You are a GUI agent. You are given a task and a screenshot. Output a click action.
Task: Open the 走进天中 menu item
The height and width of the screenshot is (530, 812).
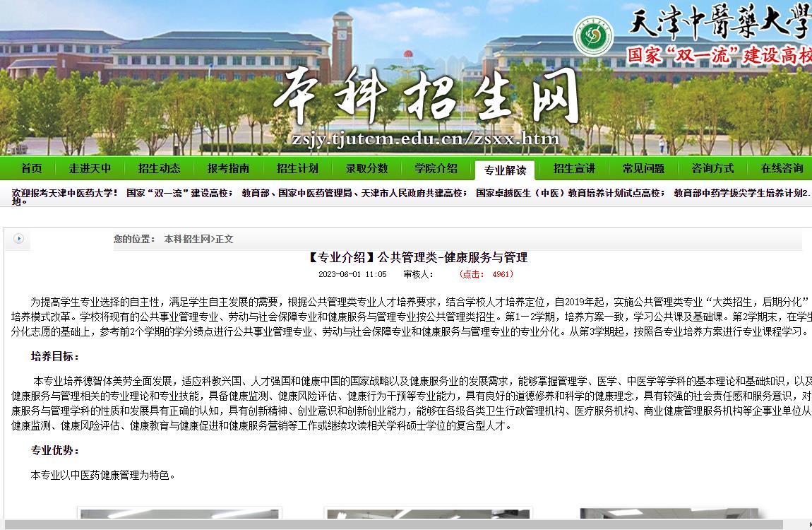(x=90, y=168)
